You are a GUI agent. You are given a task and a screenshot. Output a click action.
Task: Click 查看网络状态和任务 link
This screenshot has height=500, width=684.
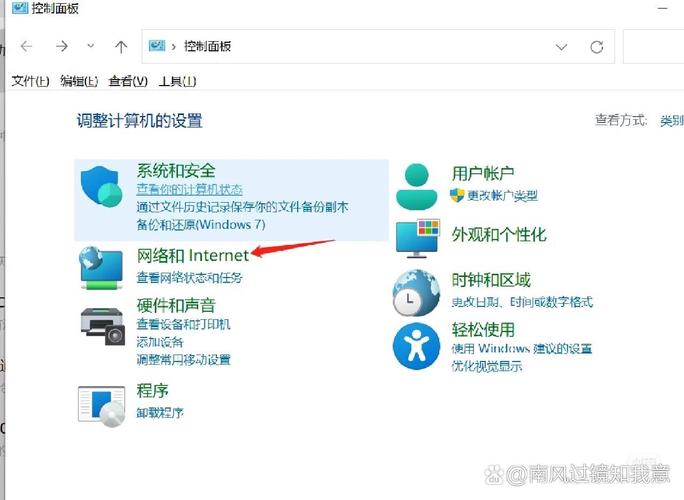189,277
